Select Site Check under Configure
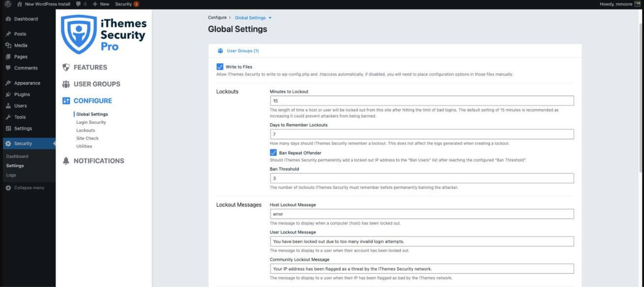Viewport: 644px width, 287px height. click(87, 138)
